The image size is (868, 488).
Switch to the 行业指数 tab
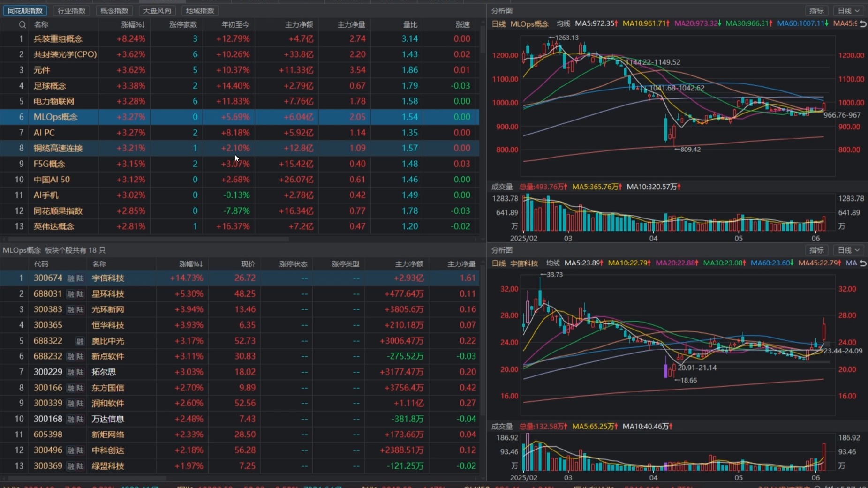pyautogui.click(x=71, y=10)
